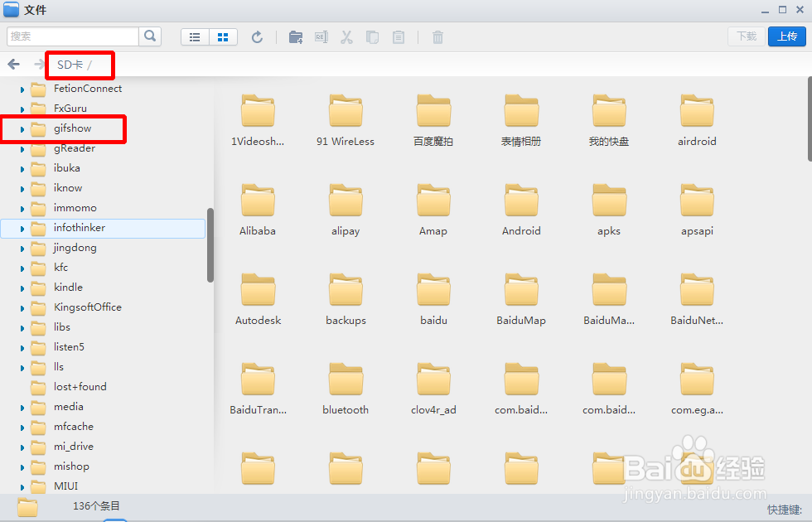The width and height of the screenshot is (812, 522).
Task: Open the BaiduMap folder icon
Action: (x=521, y=289)
